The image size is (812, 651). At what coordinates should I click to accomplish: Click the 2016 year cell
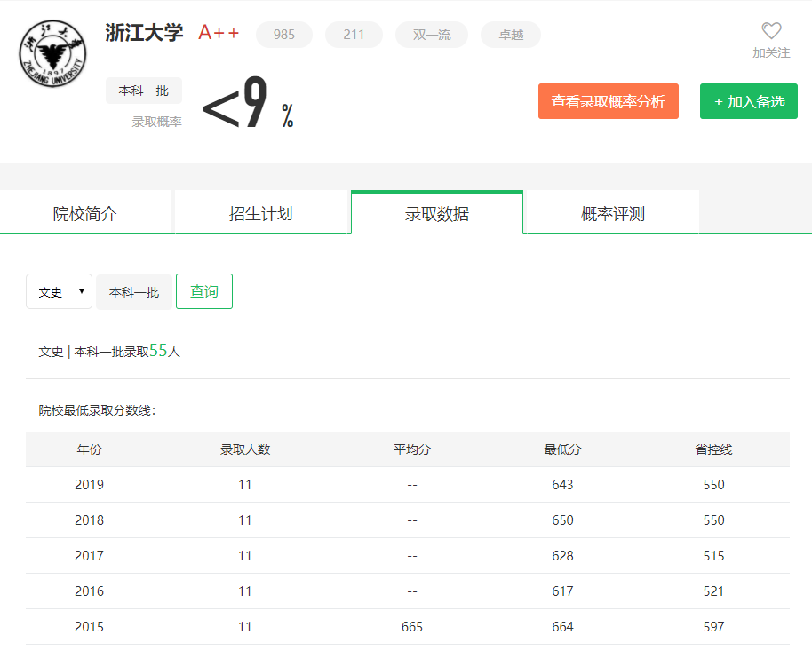89,591
